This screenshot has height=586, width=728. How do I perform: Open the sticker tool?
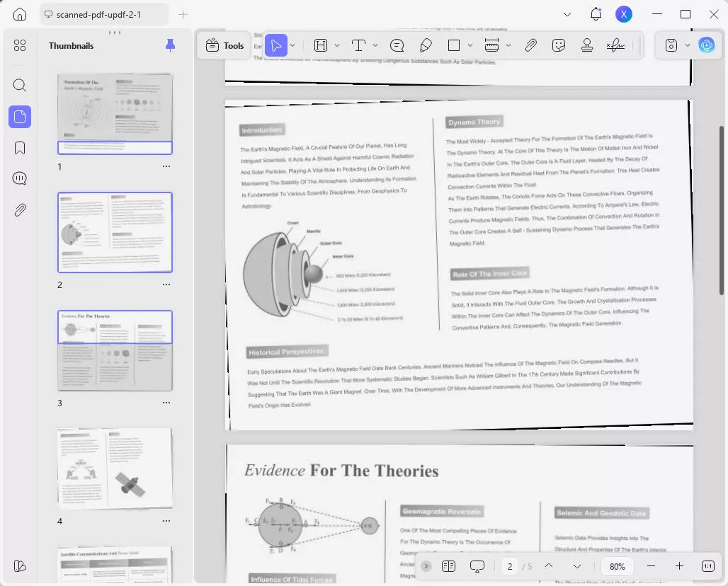(x=559, y=45)
